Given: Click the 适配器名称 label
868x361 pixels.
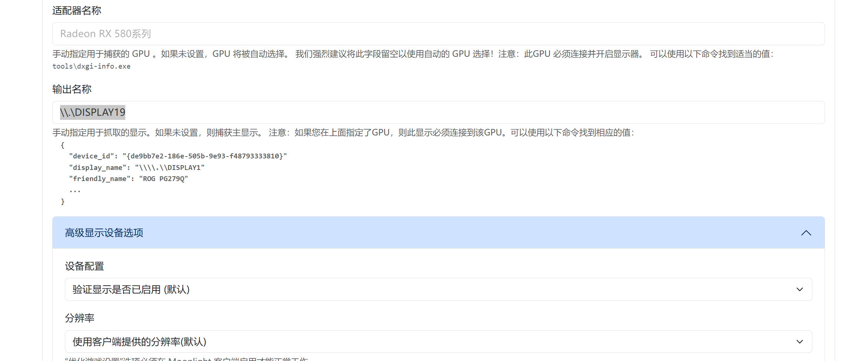Looking at the screenshot, I should (77, 11).
